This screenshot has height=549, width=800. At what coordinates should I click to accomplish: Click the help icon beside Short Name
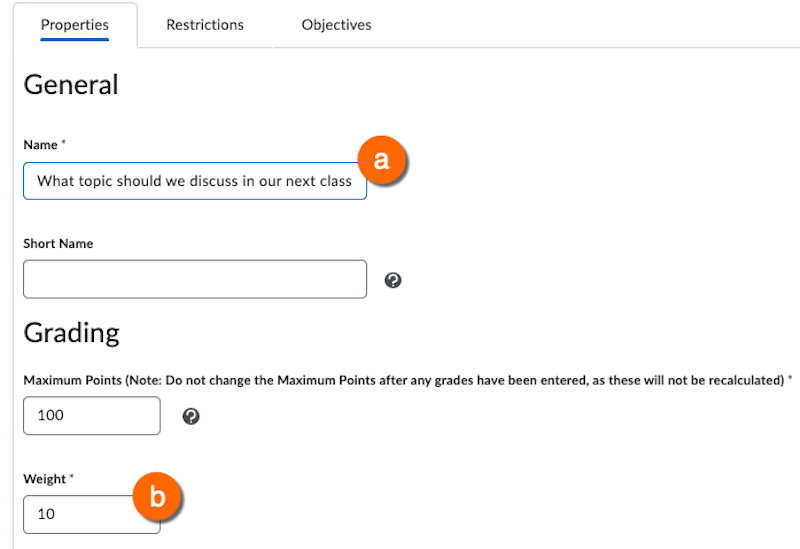point(393,280)
